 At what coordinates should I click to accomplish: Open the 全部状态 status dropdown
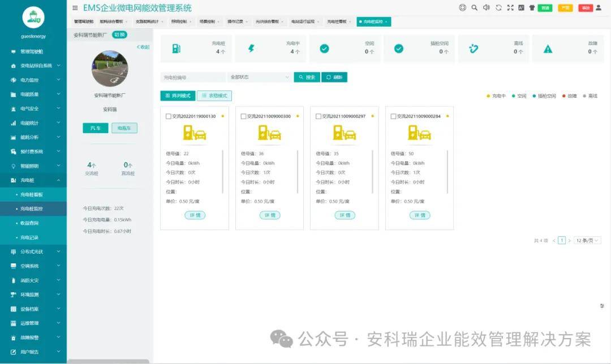(259, 77)
